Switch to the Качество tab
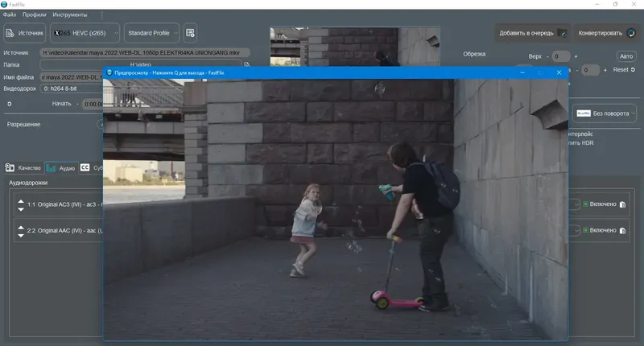 [23, 167]
